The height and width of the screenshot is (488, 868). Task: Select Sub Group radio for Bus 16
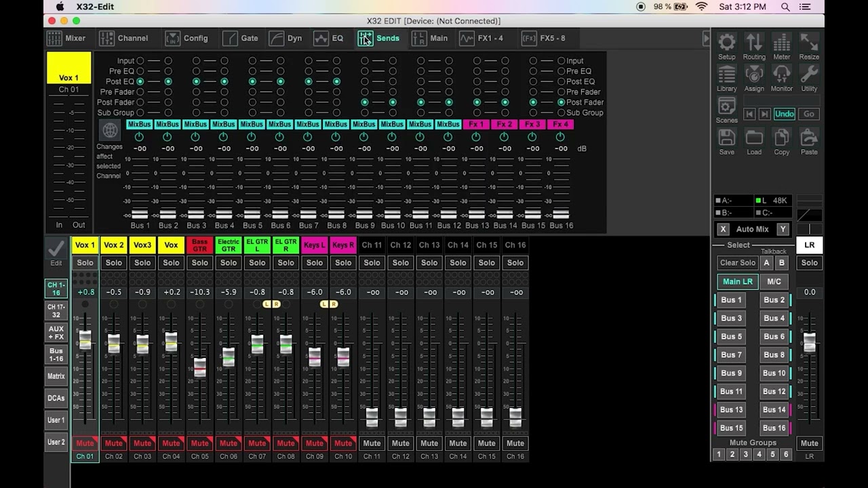click(561, 113)
